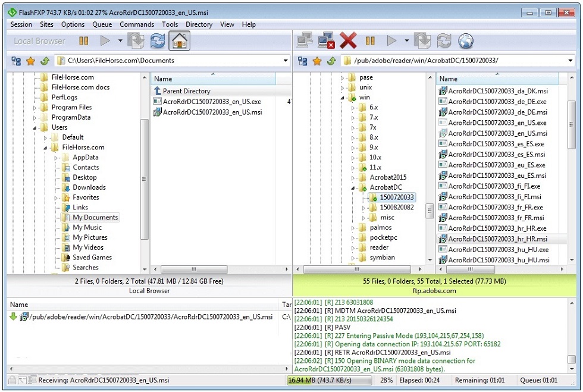Open remote folder tree view icon
This screenshot has width=583, height=392.
[x=303, y=61]
